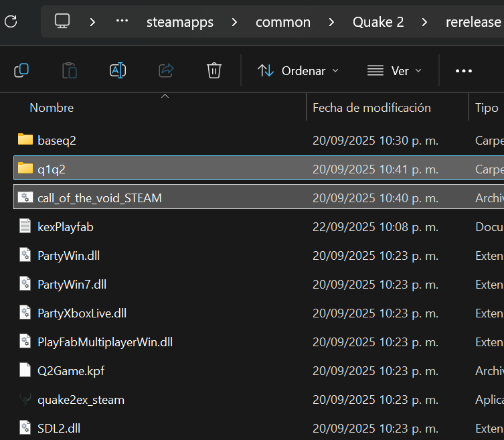Select the baseq2 folder
Screen dimensions: 504x440
coord(57,141)
